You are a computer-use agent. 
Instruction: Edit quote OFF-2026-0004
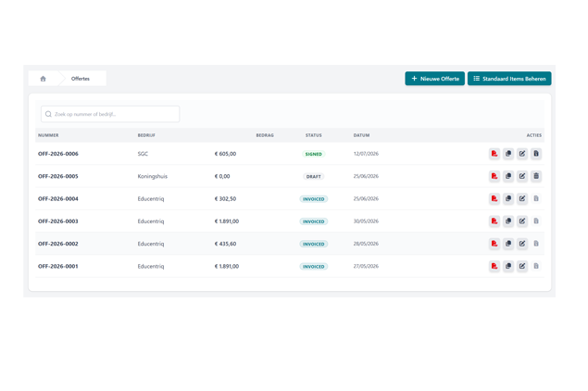(x=522, y=198)
